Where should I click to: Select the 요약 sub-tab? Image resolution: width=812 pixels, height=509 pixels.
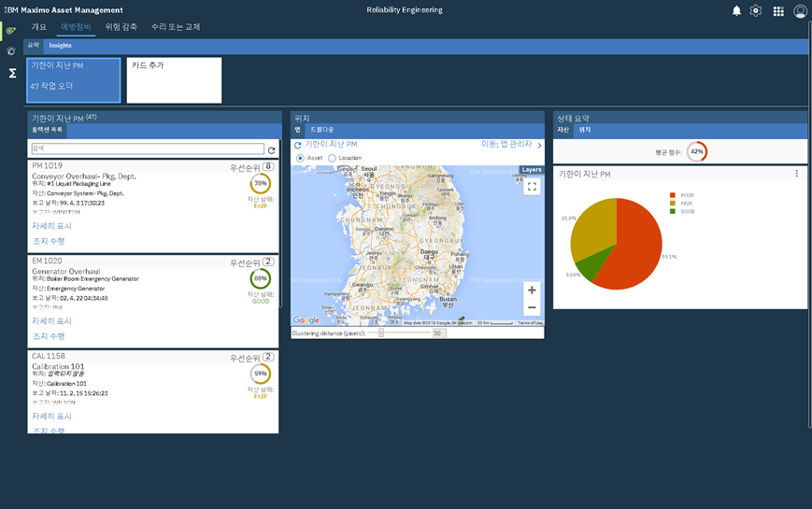click(x=34, y=46)
